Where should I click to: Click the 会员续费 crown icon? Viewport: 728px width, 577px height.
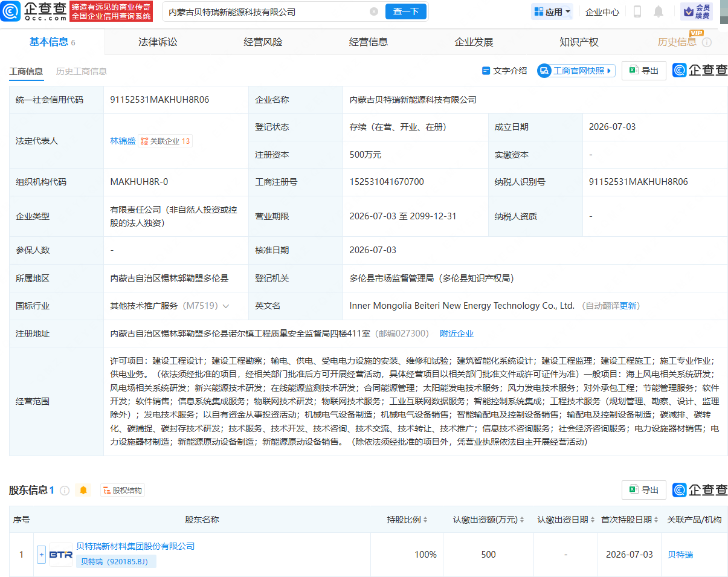point(697,11)
